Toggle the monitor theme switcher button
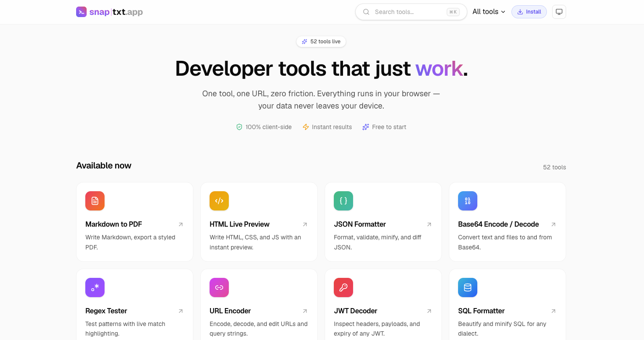644x340 pixels. 559,12
